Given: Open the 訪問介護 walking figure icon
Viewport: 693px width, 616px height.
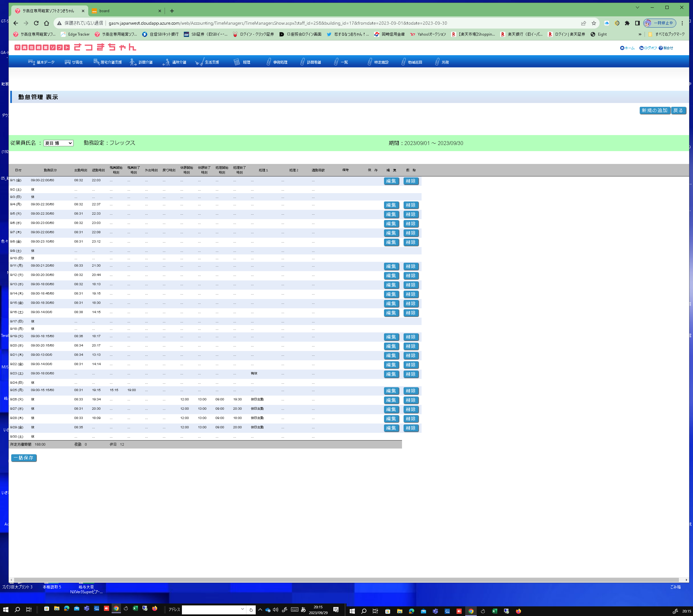Looking at the screenshot, I should (x=133, y=62).
